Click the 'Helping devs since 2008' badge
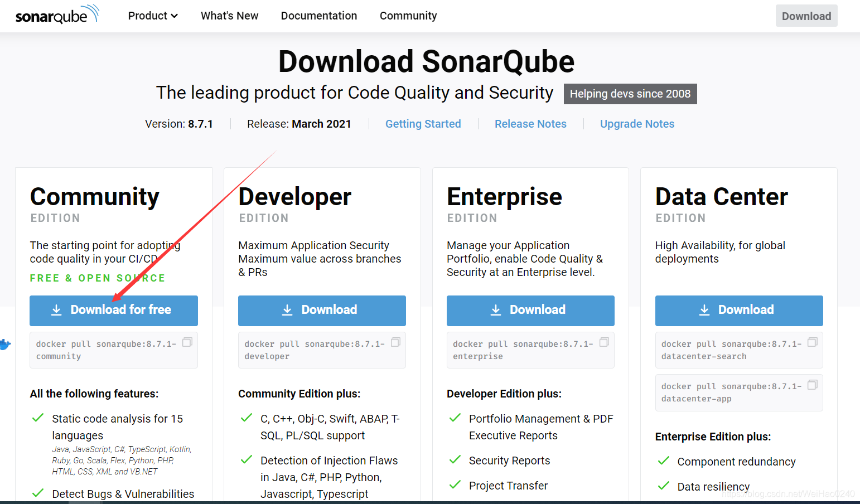The image size is (860, 504). pos(630,94)
